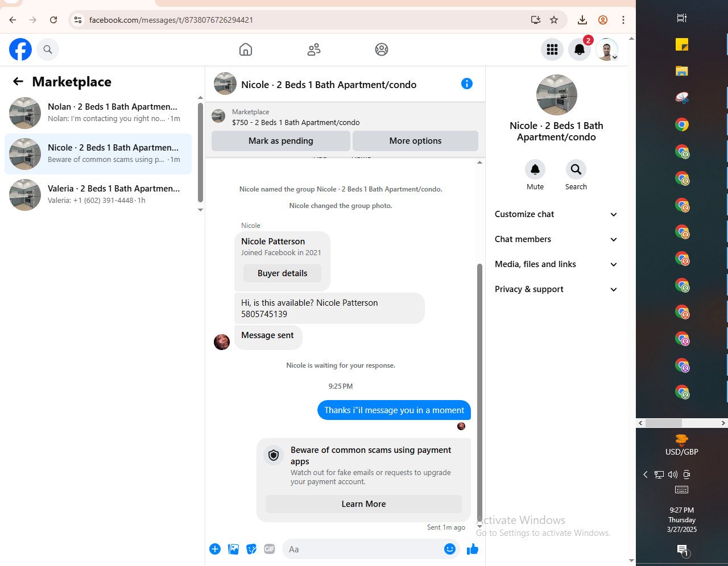Click the browser back button
This screenshot has height=566, width=728.
click(x=13, y=20)
